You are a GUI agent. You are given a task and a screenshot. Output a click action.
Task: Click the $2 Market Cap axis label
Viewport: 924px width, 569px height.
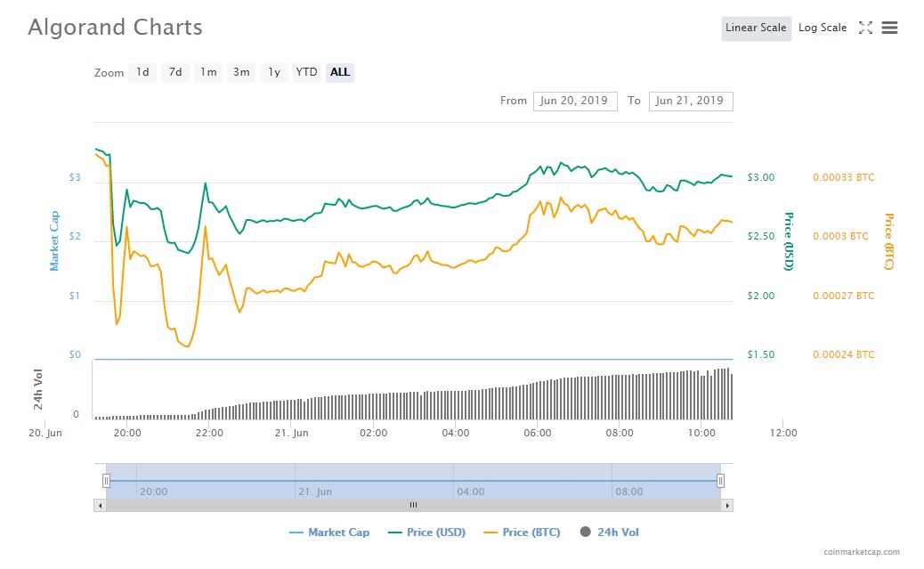75,237
